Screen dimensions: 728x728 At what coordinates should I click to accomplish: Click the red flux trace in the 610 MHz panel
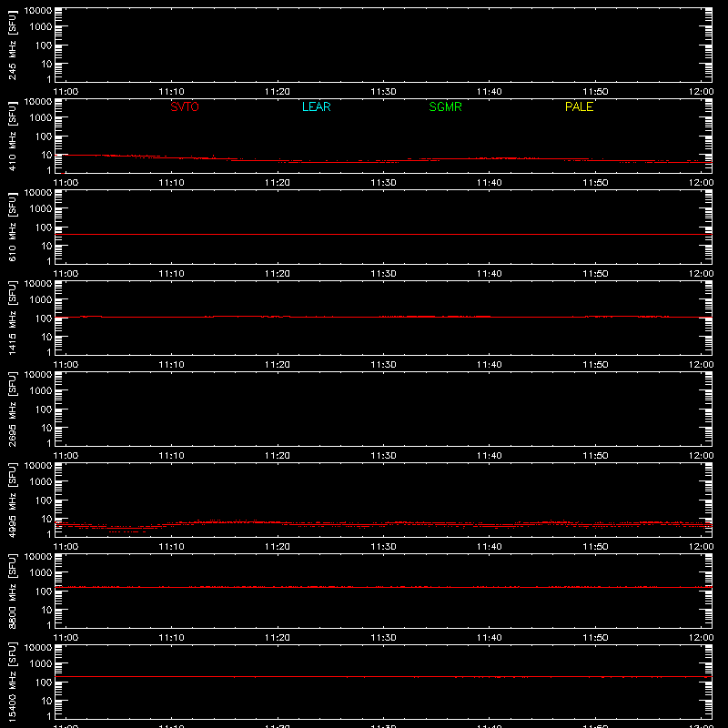tap(383, 235)
